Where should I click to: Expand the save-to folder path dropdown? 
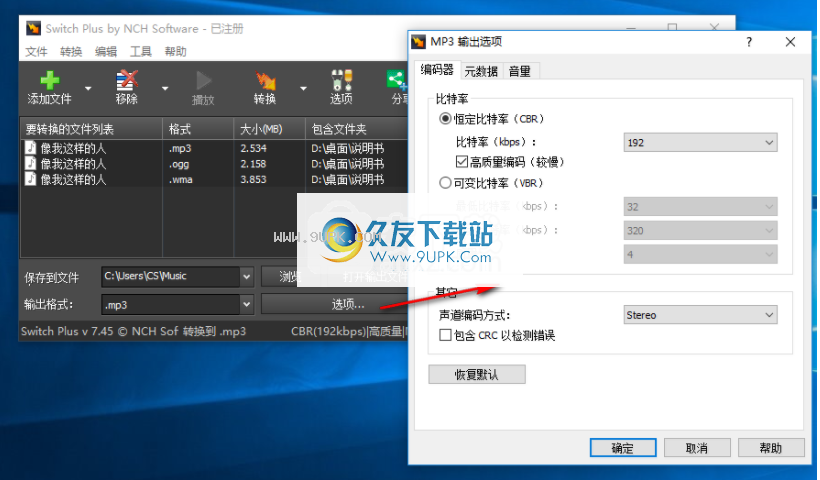pyautogui.click(x=246, y=277)
